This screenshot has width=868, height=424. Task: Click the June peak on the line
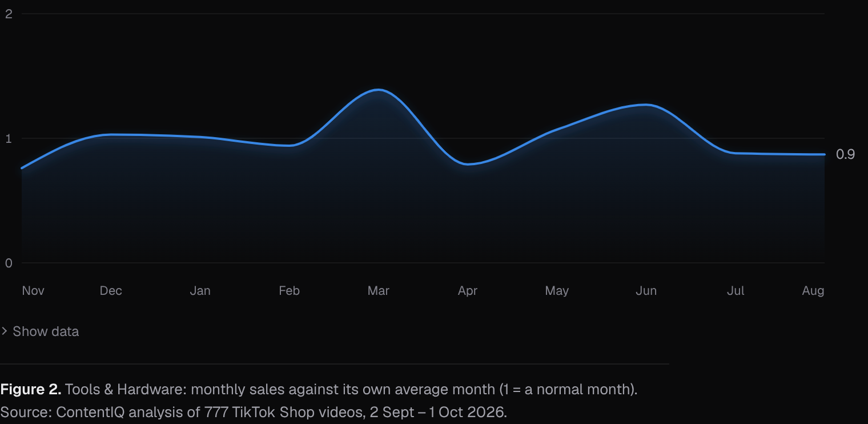tap(646, 105)
